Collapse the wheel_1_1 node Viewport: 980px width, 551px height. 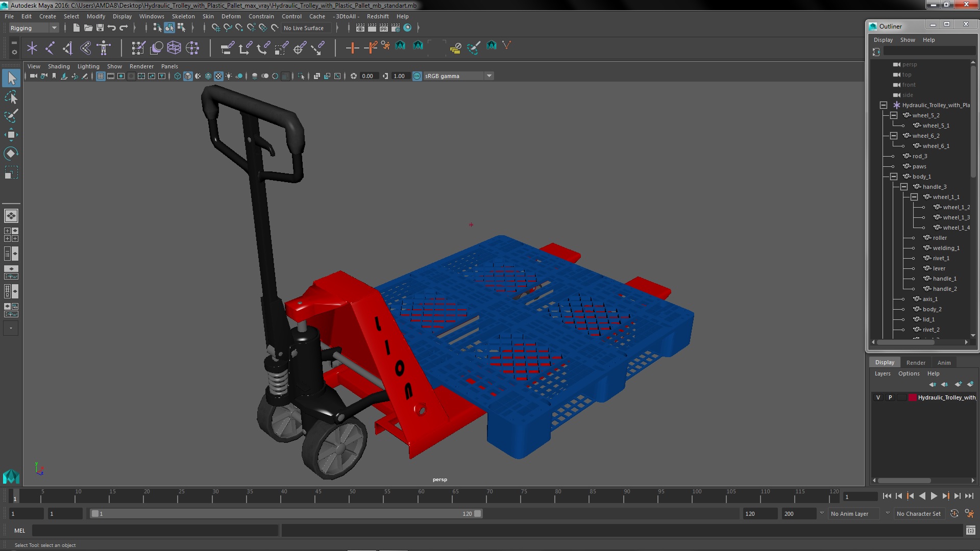[x=914, y=197]
